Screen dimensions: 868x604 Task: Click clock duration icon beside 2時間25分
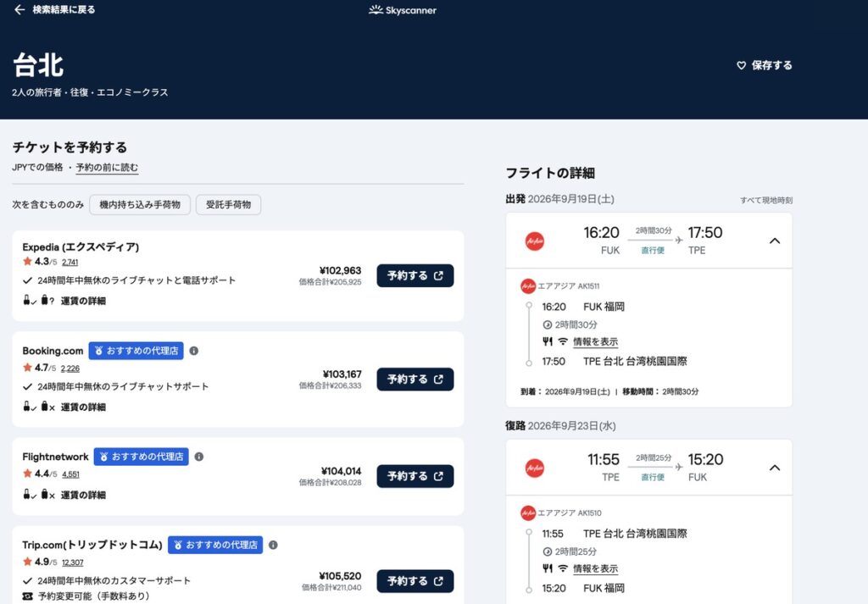pyautogui.click(x=548, y=551)
